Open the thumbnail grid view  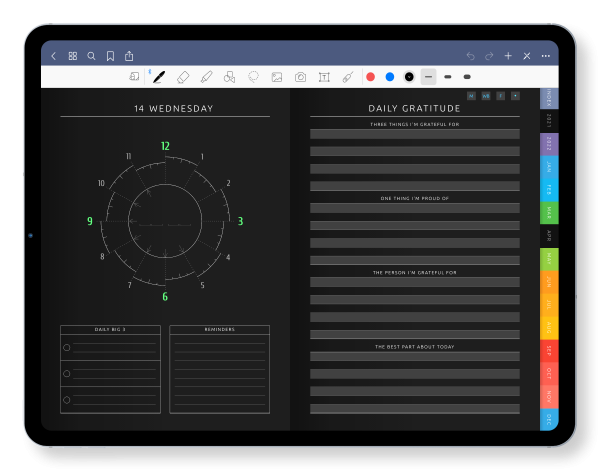[73, 56]
